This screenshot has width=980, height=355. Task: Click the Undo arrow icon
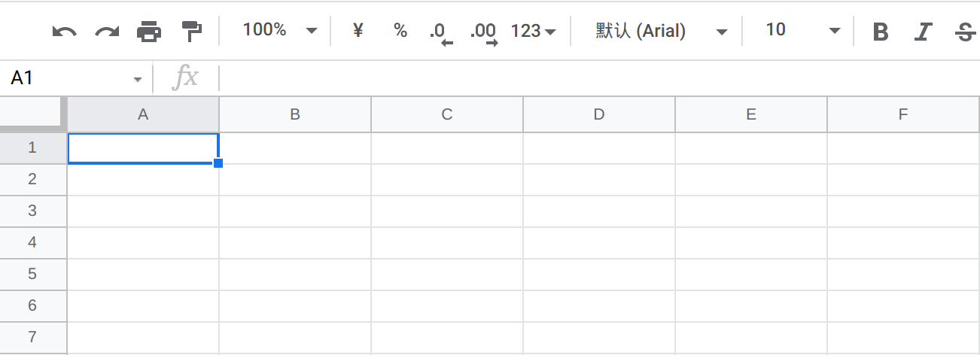tap(65, 32)
